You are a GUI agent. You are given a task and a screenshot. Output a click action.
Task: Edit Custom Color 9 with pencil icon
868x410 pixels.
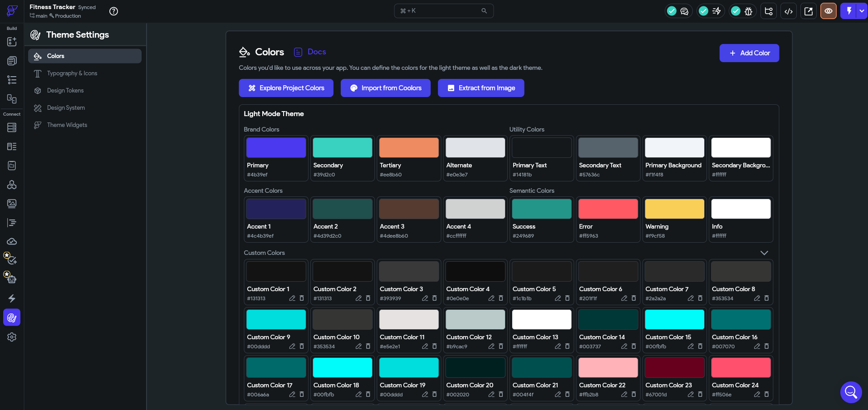292,347
